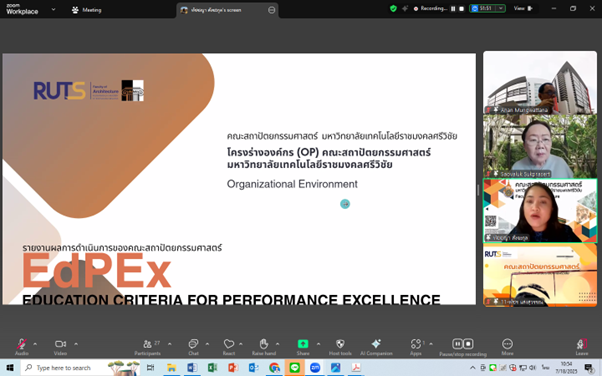
Task: Stop recording in bottom toolbar
Action: [468, 343]
